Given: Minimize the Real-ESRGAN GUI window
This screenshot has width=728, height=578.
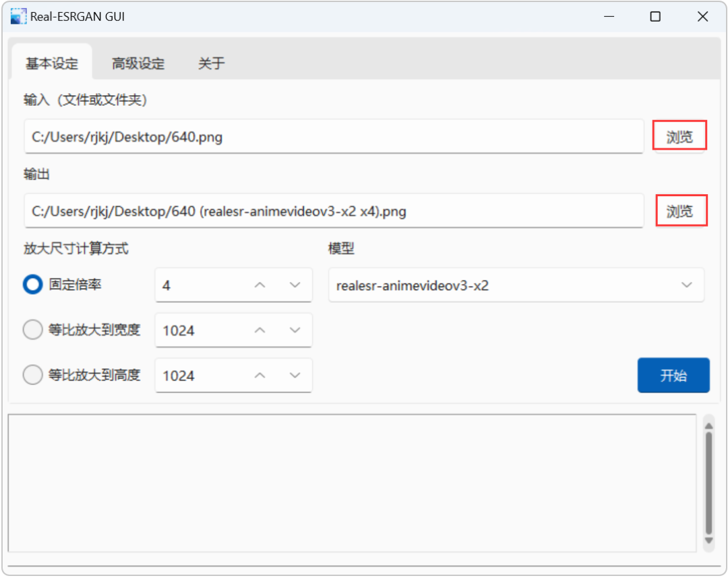Looking at the screenshot, I should click(609, 17).
